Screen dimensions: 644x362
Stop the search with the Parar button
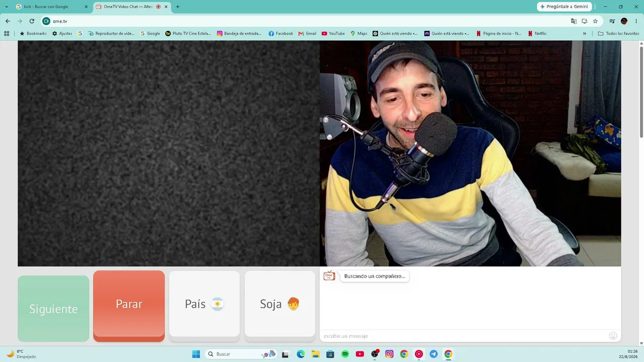[129, 306]
